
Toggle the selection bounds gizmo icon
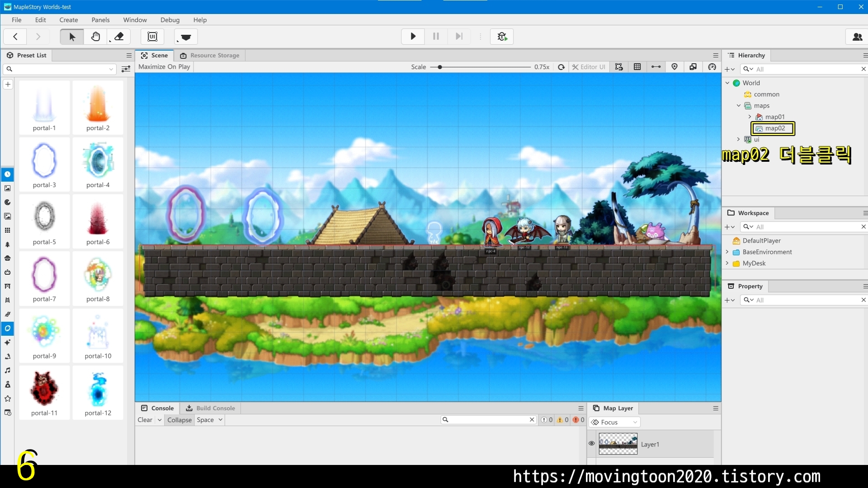[619, 67]
